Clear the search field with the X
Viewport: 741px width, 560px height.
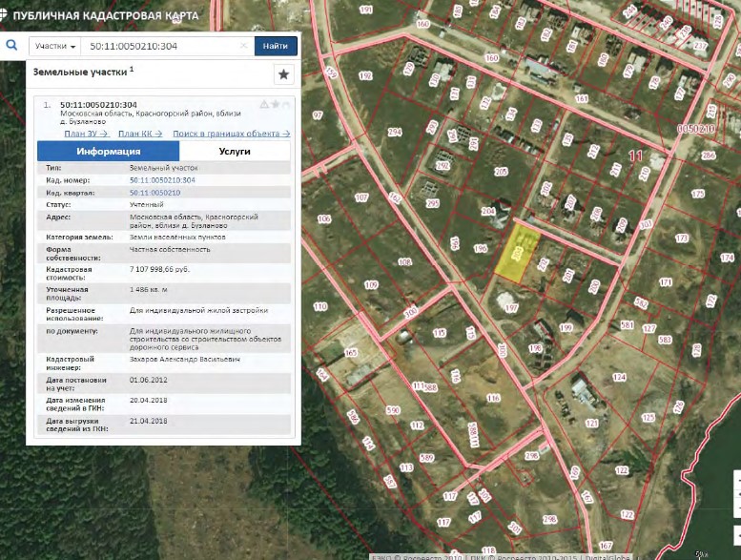[243, 46]
